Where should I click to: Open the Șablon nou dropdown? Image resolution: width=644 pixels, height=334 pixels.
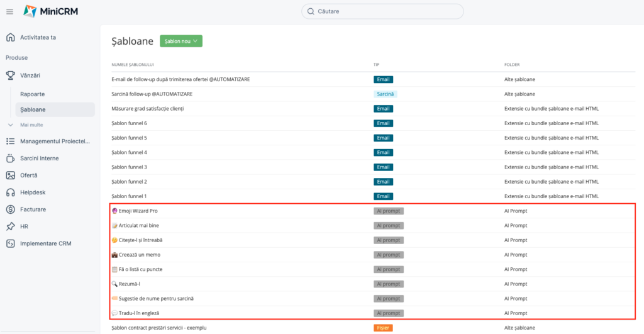click(181, 41)
